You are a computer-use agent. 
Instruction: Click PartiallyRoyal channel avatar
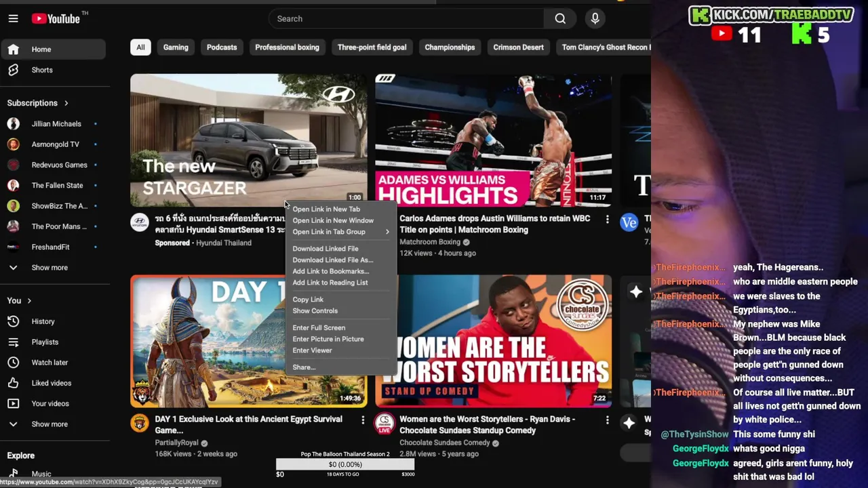pos(140,423)
